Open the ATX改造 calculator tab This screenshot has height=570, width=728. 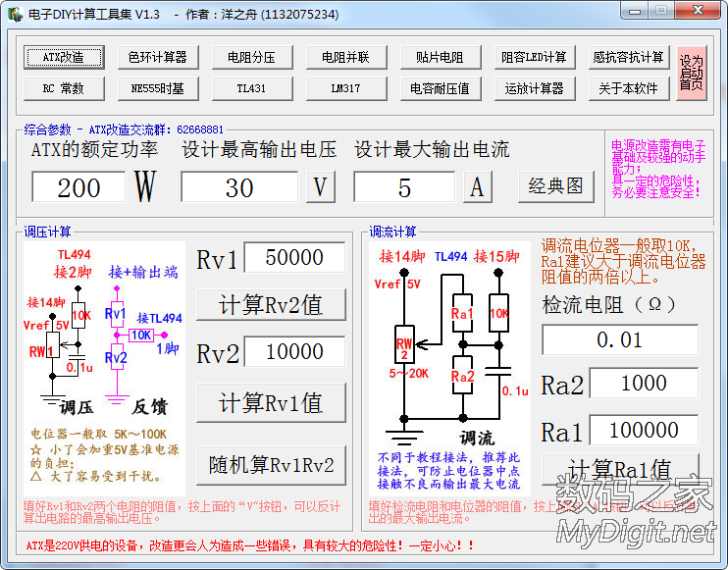click(x=64, y=57)
